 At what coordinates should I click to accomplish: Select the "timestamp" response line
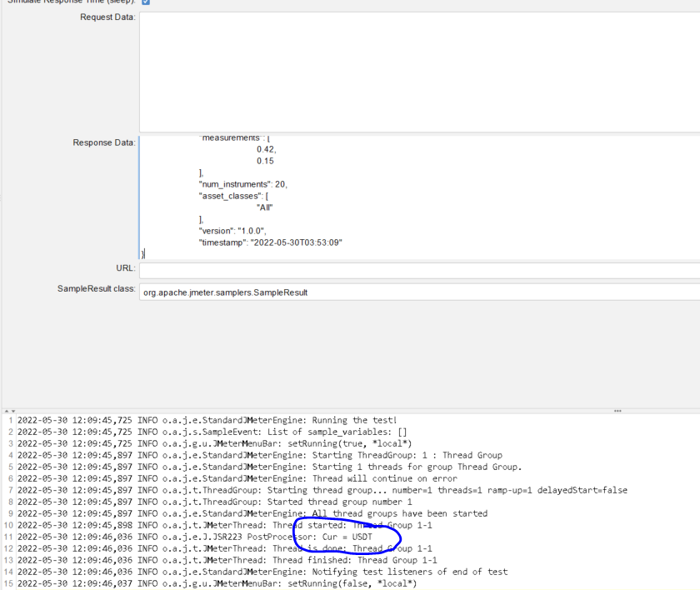[x=270, y=242]
